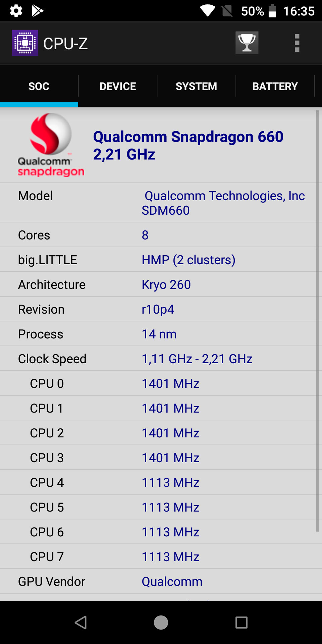Tap the vertical scrollbar on the right

pyautogui.click(x=317, y=321)
